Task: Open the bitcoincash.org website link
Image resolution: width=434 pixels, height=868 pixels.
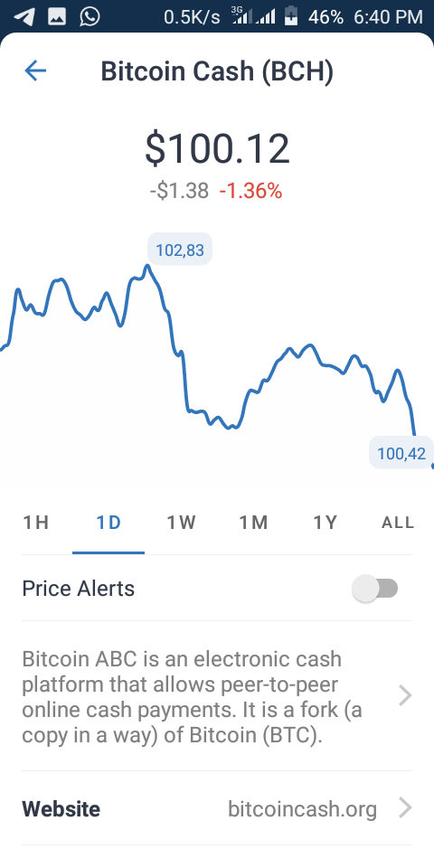Action: coord(302,809)
